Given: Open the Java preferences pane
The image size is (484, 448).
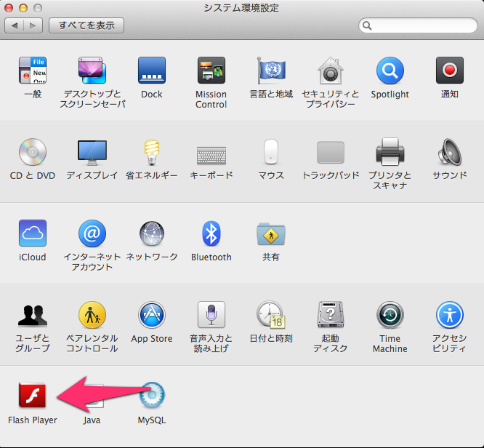Looking at the screenshot, I should pyautogui.click(x=92, y=396).
